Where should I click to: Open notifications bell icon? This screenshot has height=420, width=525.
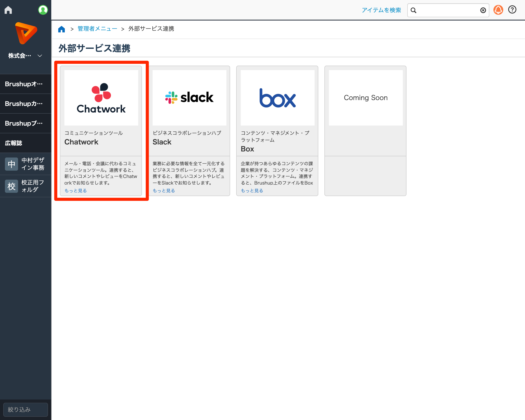498,10
